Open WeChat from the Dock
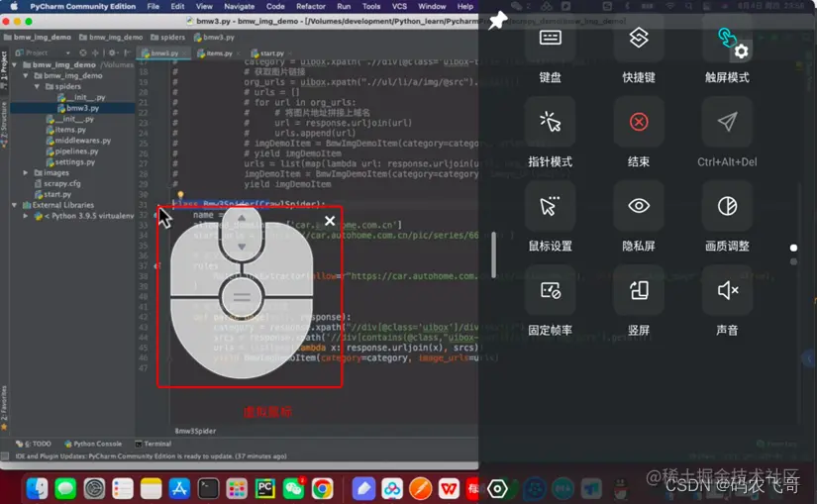The height and width of the screenshot is (504, 817). pos(293,488)
